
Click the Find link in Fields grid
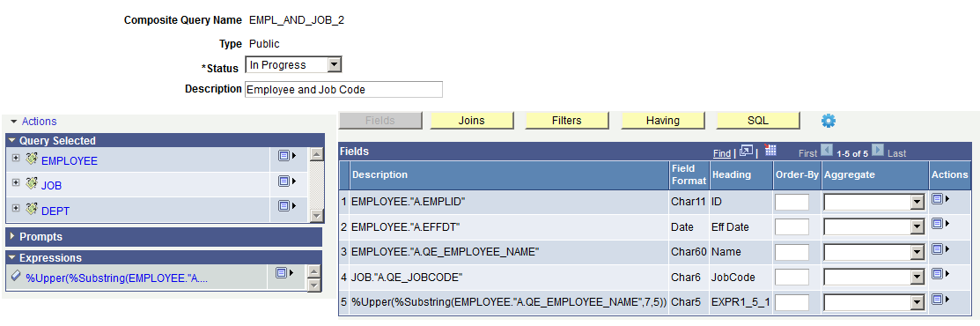click(722, 153)
